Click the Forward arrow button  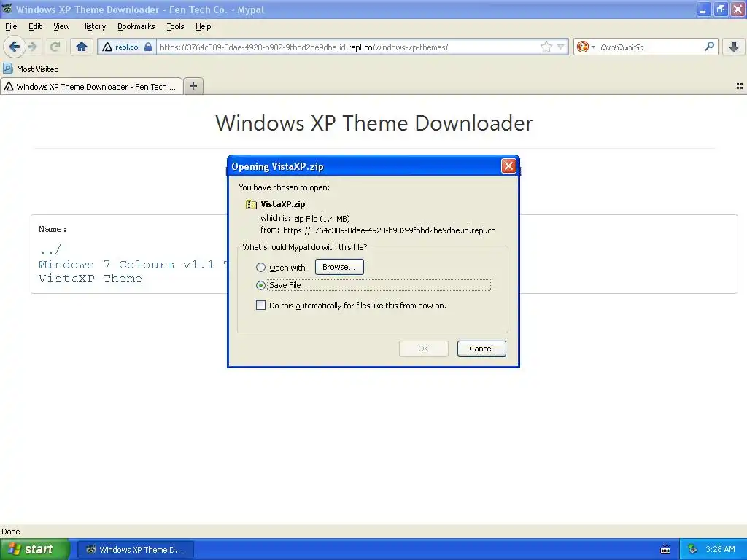pos(33,47)
